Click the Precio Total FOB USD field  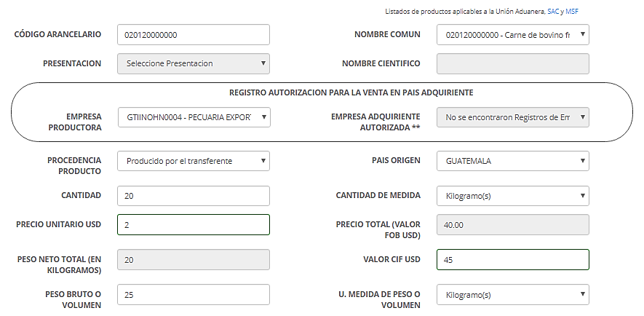513,225
